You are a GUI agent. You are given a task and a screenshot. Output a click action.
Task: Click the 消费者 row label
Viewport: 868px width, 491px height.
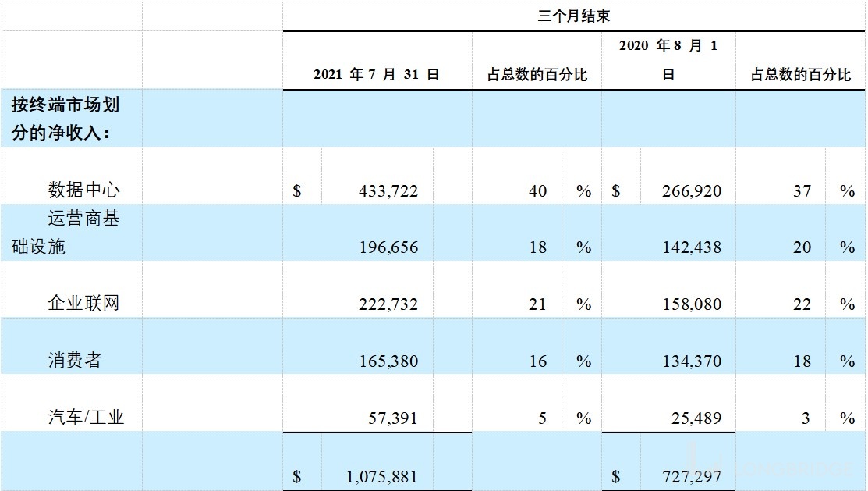(74, 361)
